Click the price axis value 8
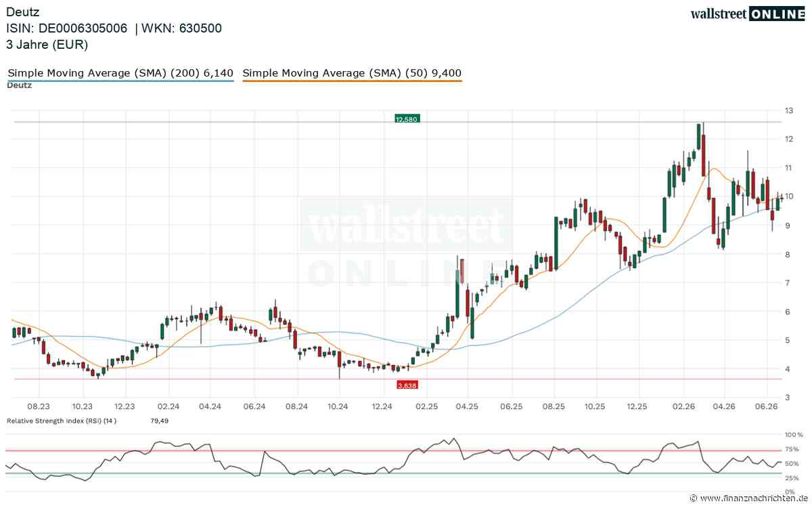This screenshot has width=812, height=508. (x=788, y=254)
